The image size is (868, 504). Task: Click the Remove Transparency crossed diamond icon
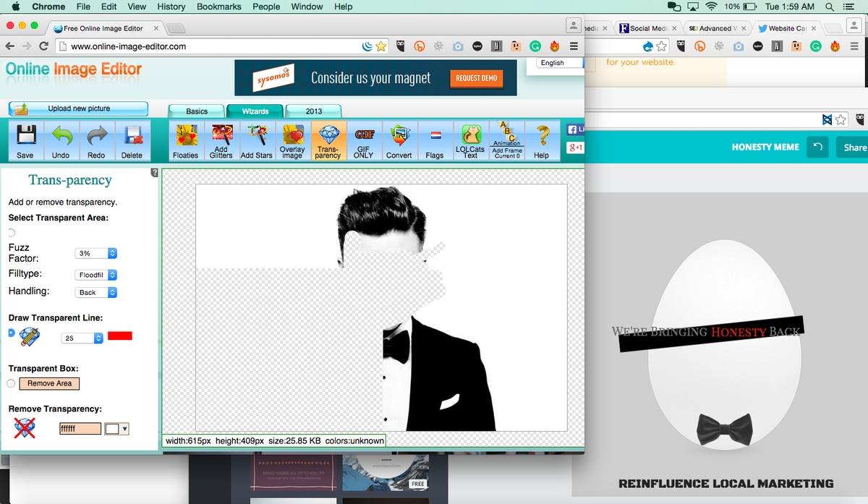point(25,428)
